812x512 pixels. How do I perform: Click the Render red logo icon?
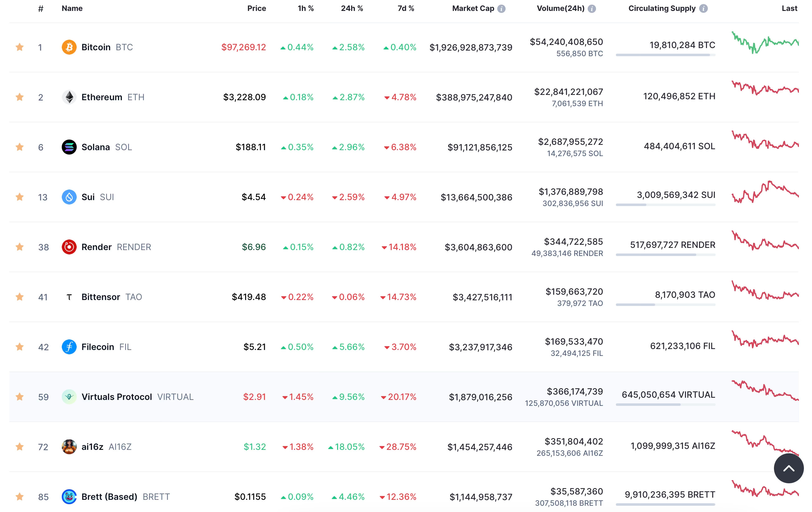pyautogui.click(x=69, y=247)
